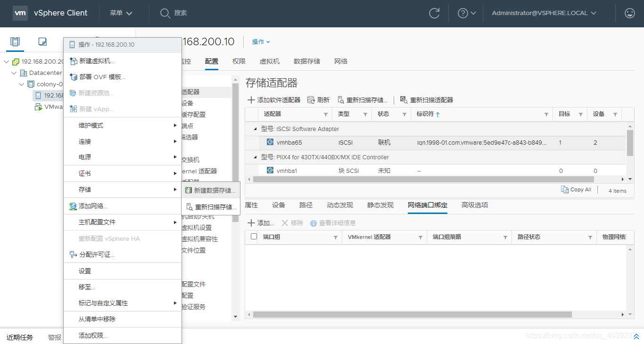This screenshot has width=644, height=344.
Task: Open the 主机配置文件 submenu
Action: point(123,222)
